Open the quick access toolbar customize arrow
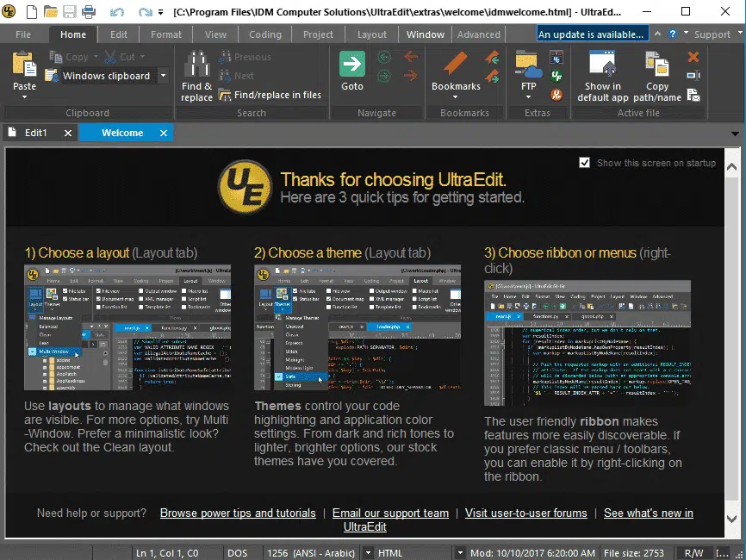The width and height of the screenshot is (746, 560). pos(161,12)
